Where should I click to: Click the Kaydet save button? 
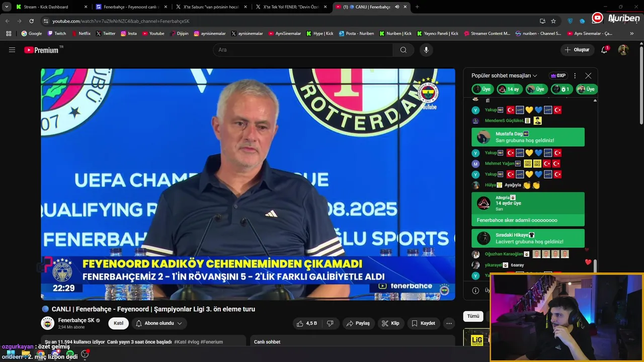click(423, 323)
